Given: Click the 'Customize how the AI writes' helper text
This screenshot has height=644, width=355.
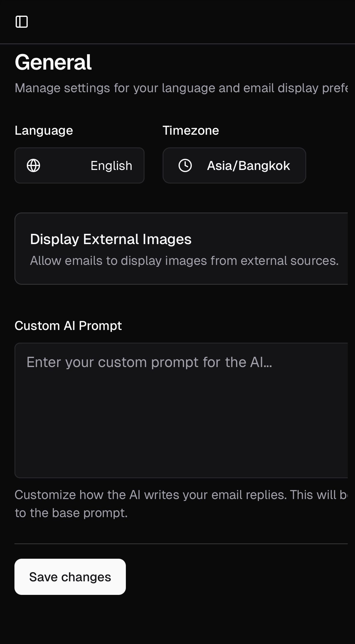Looking at the screenshot, I should click(181, 504).
